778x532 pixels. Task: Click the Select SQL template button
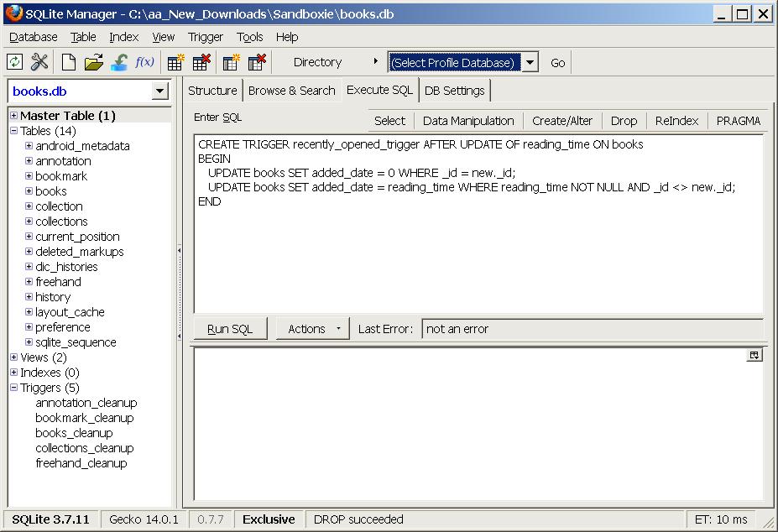[x=389, y=121]
